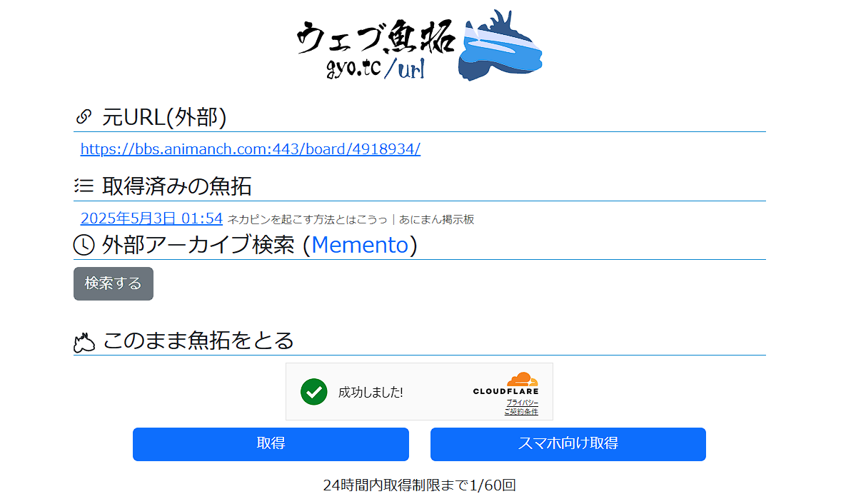Open the bbs.animanch.com original URL link

(250, 149)
